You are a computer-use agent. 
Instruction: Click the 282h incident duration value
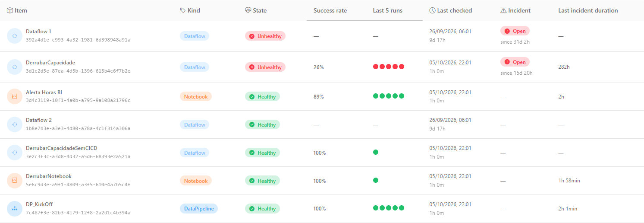click(564, 67)
